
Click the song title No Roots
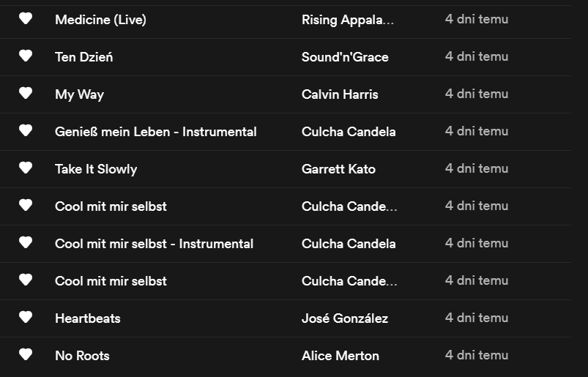click(x=82, y=356)
